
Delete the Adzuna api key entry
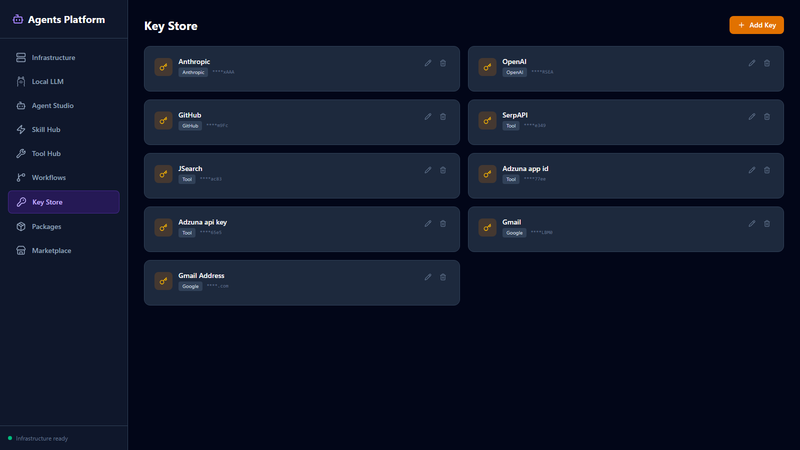click(x=443, y=224)
